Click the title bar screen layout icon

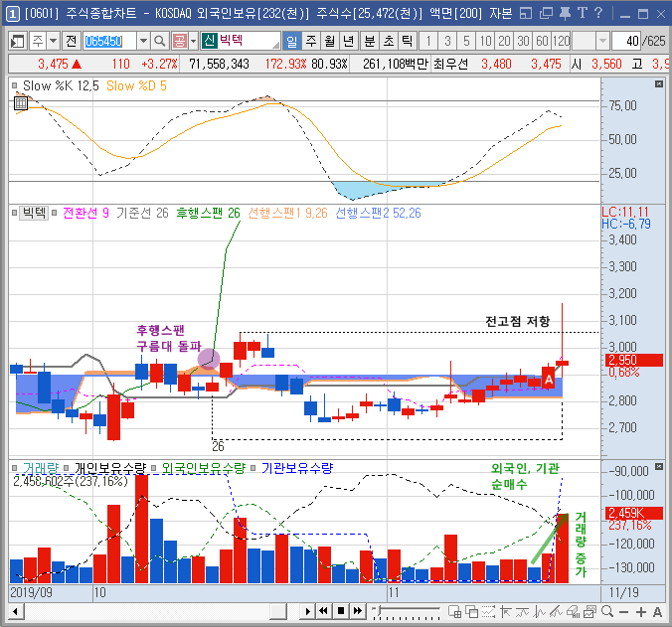click(526, 14)
